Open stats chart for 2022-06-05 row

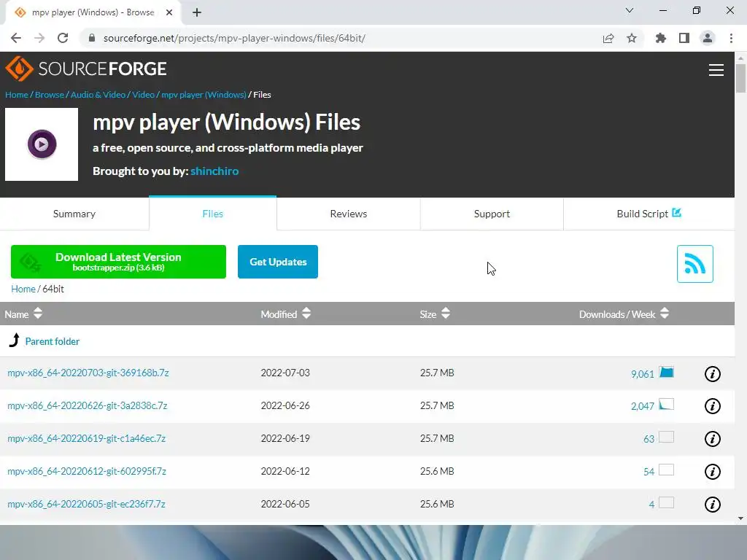pyautogui.click(x=667, y=503)
